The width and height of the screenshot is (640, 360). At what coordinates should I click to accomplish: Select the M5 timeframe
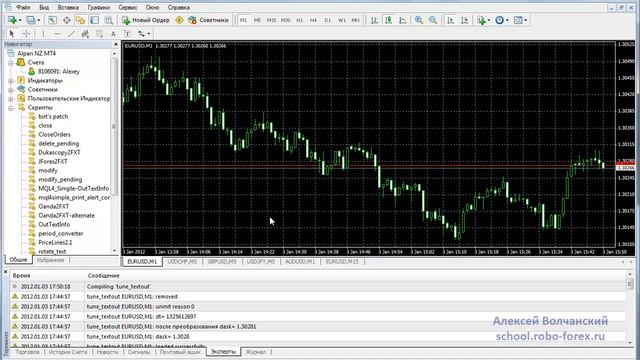[x=257, y=20]
